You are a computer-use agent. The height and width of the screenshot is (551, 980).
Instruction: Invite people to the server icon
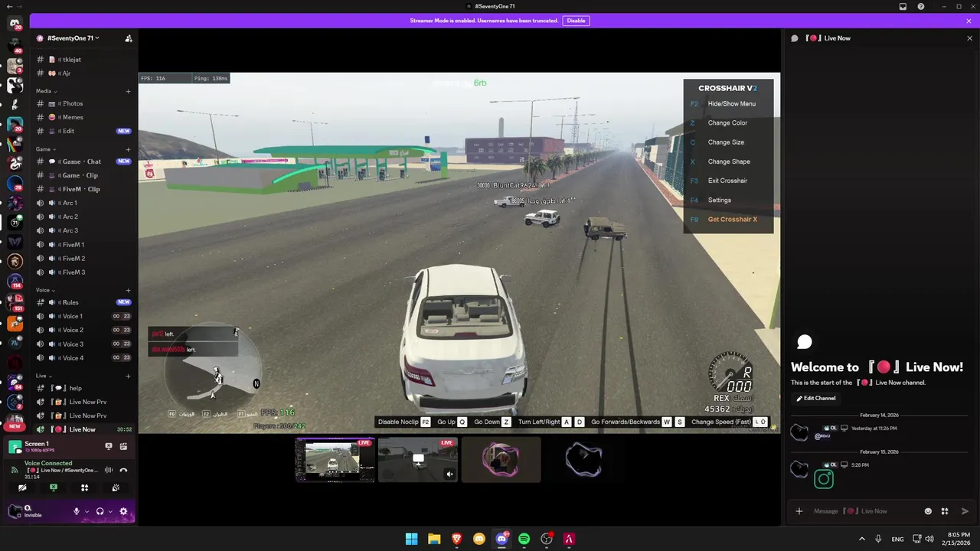pos(129,38)
